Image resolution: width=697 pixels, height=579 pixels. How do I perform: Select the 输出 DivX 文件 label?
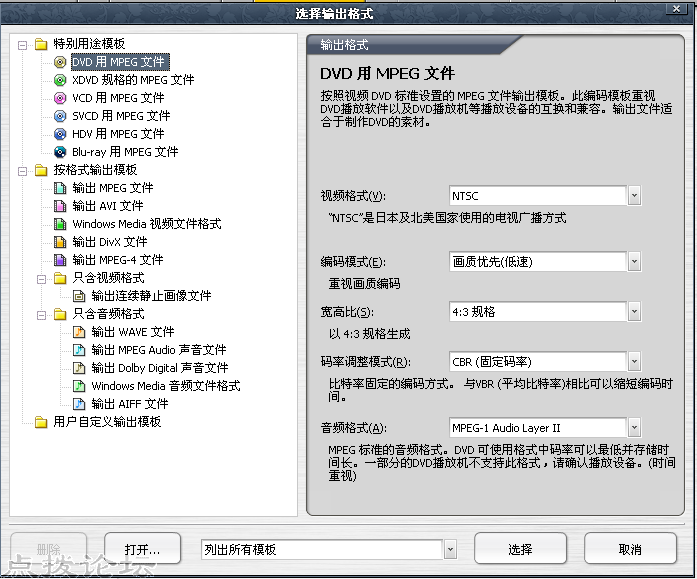[110, 242]
